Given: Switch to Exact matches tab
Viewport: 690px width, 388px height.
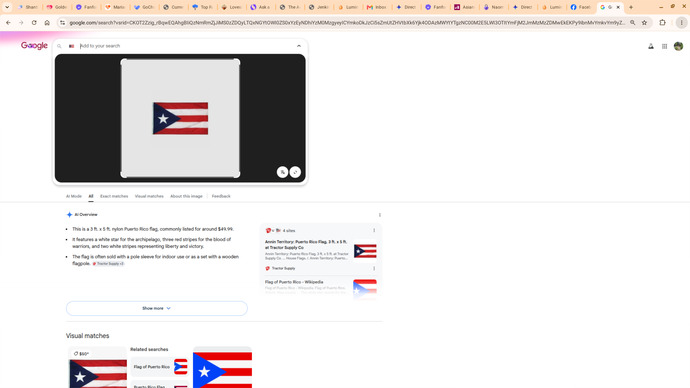Looking at the screenshot, I should point(114,196).
